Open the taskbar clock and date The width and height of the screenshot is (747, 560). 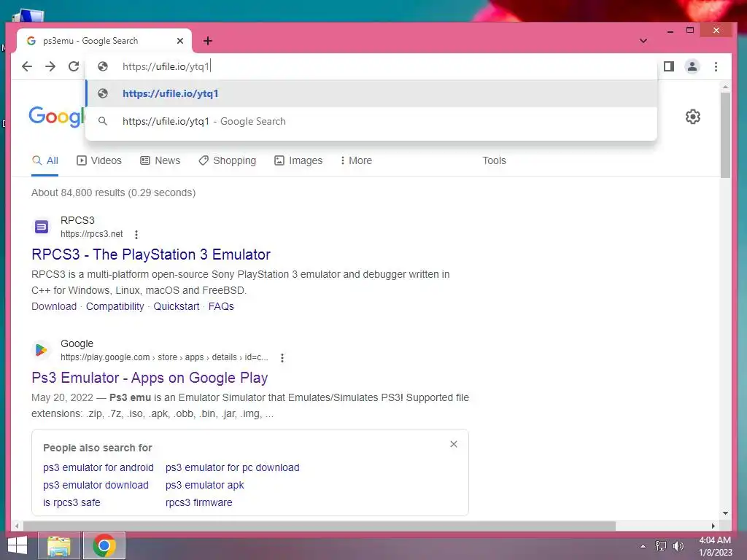click(715, 546)
